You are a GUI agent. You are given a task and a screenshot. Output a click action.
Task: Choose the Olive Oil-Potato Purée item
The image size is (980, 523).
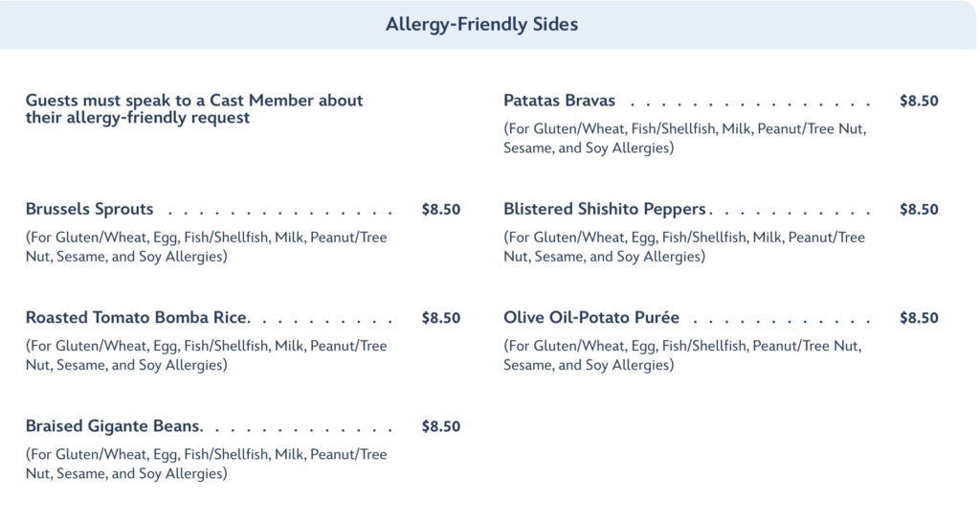(591, 318)
